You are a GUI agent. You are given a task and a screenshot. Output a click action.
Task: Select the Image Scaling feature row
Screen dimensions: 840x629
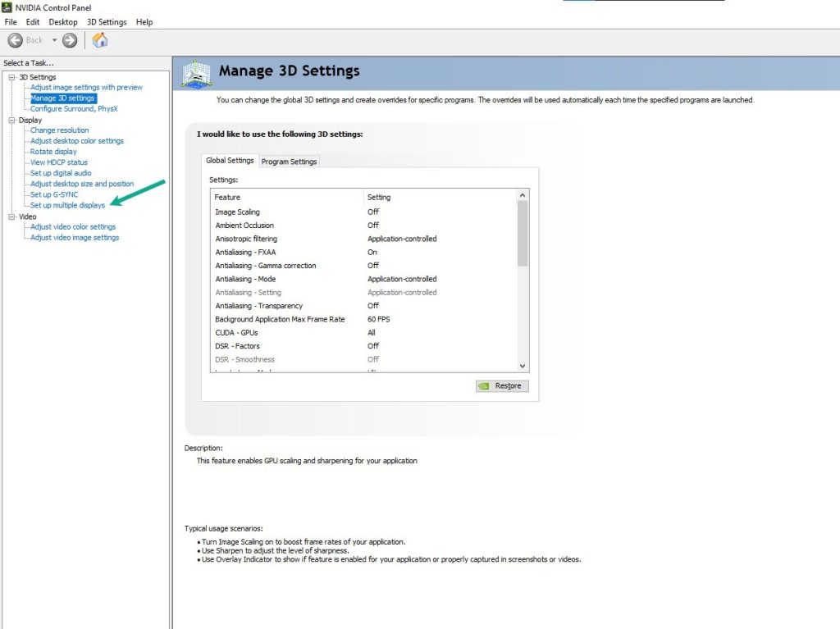pyautogui.click(x=363, y=212)
